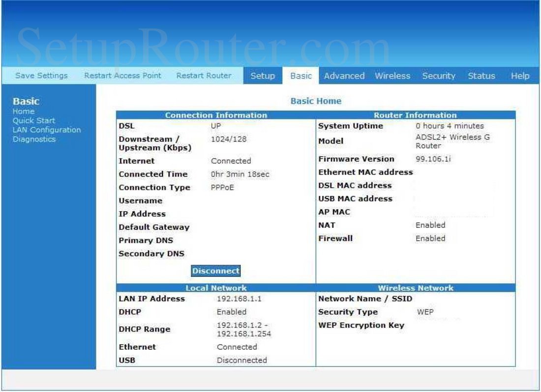Image resolution: width=541 pixels, height=392 pixels.
Task: Open the Status tab
Action: 481,76
